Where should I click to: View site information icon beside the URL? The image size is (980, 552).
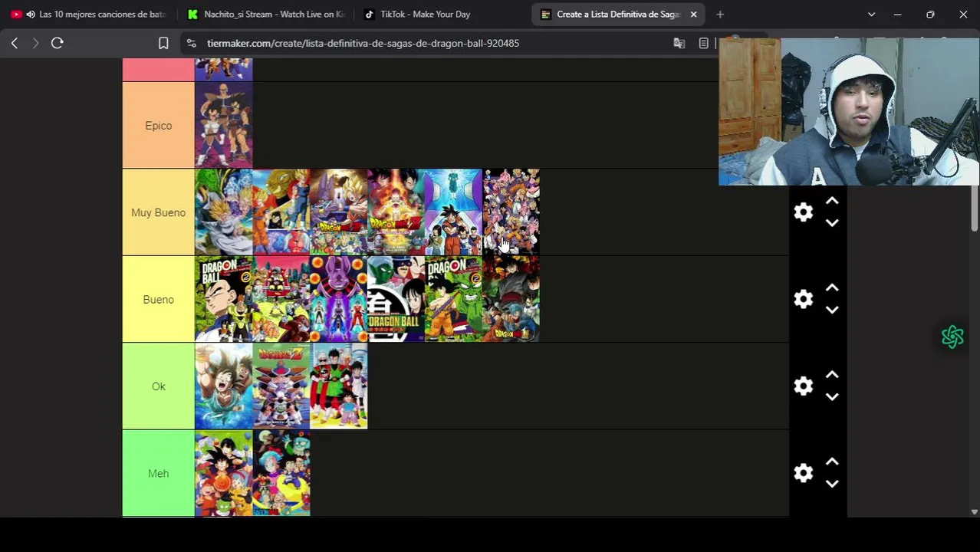click(x=192, y=44)
